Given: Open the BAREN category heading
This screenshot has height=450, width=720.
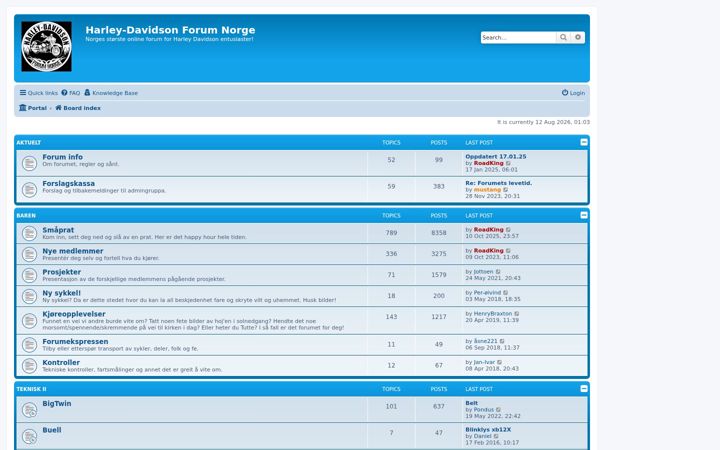Looking at the screenshot, I should tap(26, 215).
